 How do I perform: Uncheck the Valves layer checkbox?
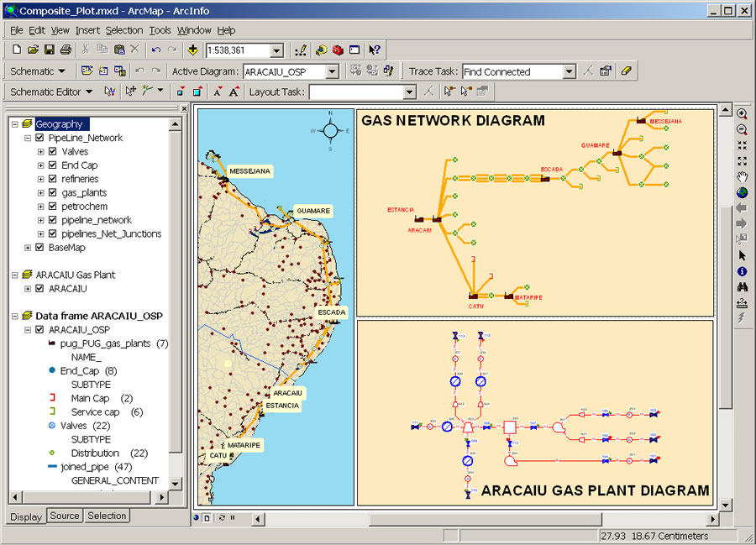coord(53,152)
